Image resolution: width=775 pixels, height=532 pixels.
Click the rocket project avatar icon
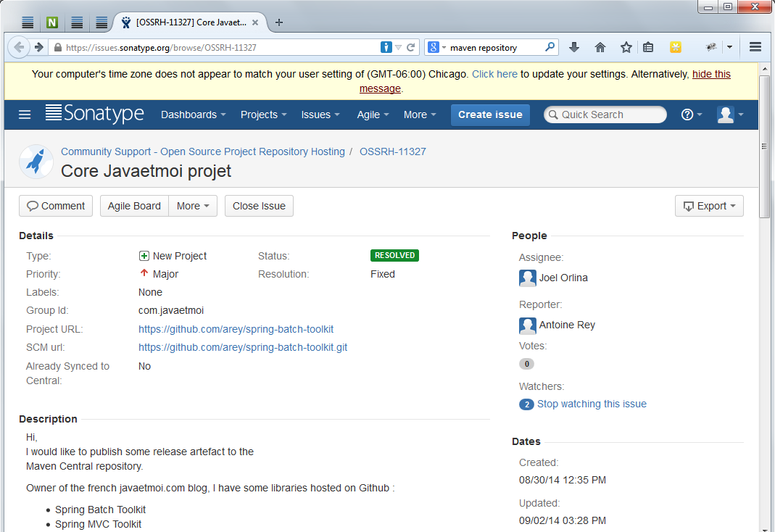click(36, 162)
